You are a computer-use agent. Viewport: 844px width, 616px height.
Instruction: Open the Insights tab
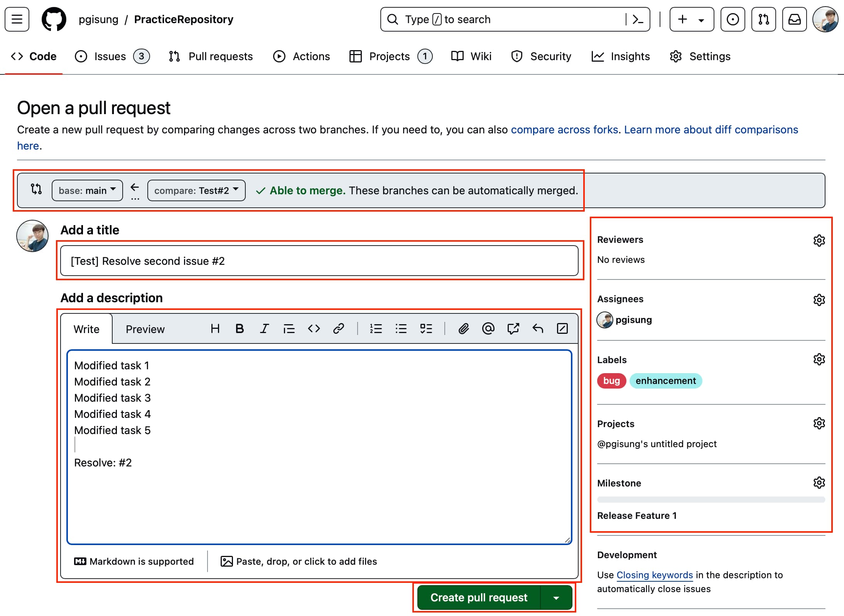[621, 56]
